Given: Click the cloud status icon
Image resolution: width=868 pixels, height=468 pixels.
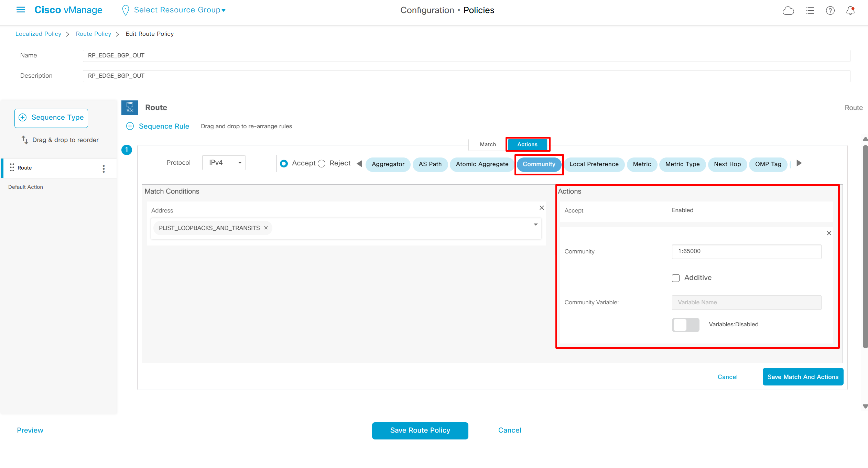Looking at the screenshot, I should (788, 11).
